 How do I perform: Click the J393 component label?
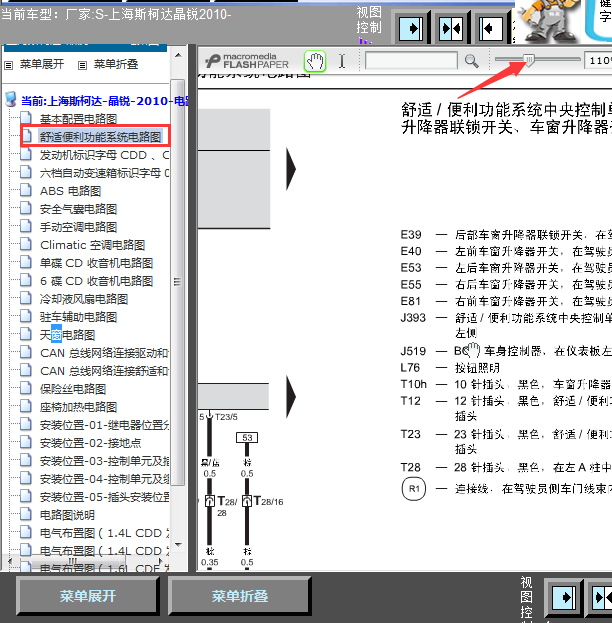[413, 318]
